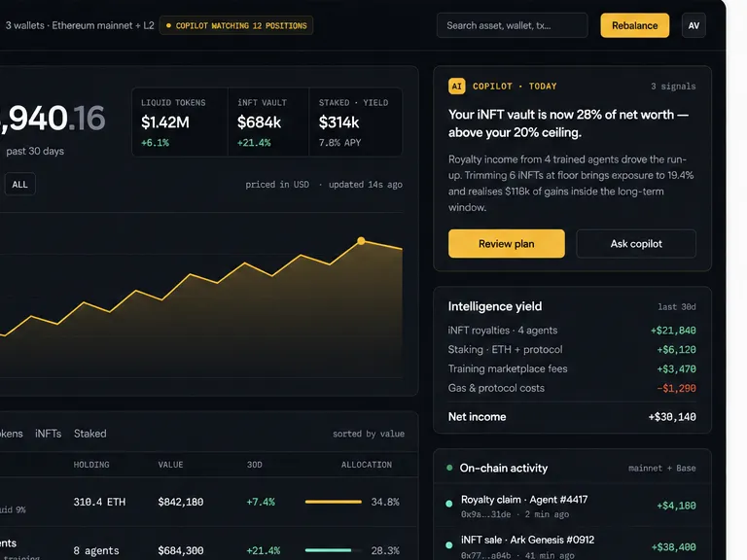
Task: Click the 8 agents holding cell
Action: pyautogui.click(x=95, y=551)
